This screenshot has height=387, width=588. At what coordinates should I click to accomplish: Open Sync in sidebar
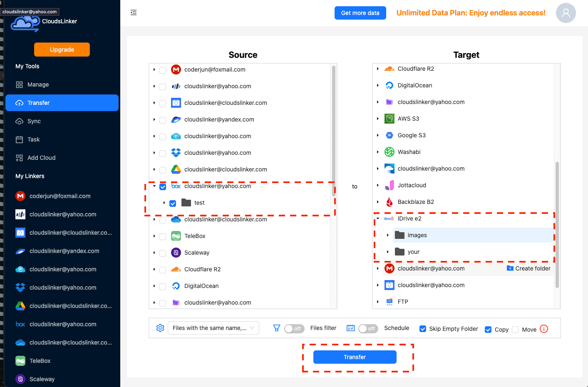pos(62,121)
